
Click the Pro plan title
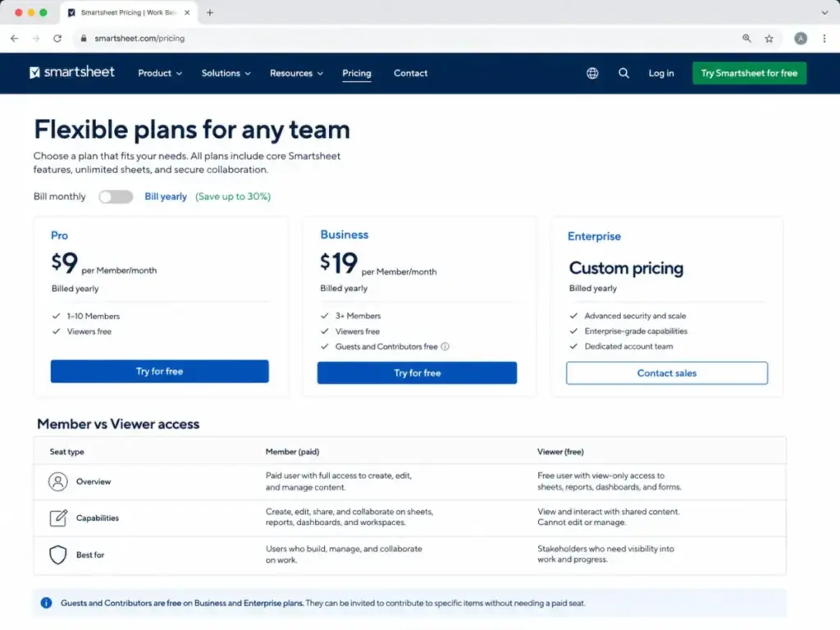pos(59,235)
